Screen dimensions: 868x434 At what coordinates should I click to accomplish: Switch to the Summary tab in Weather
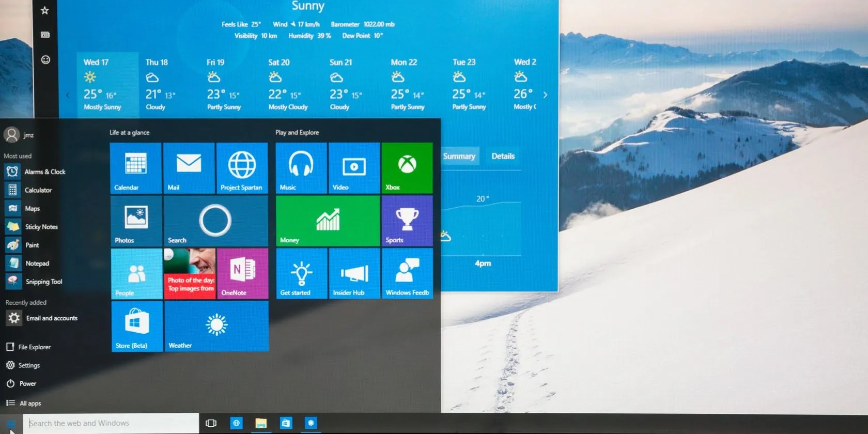point(459,156)
